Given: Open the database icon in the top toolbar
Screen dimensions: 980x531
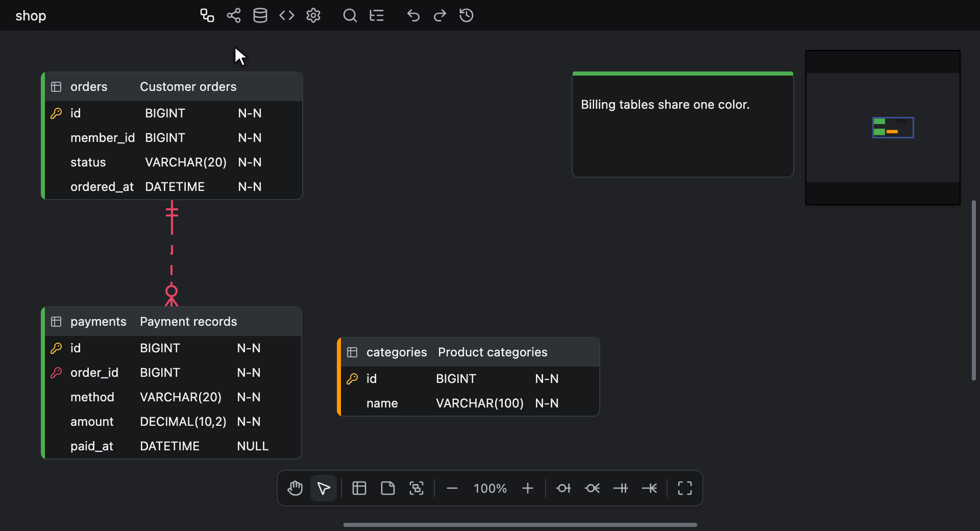Looking at the screenshot, I should [x=260, y=15].
